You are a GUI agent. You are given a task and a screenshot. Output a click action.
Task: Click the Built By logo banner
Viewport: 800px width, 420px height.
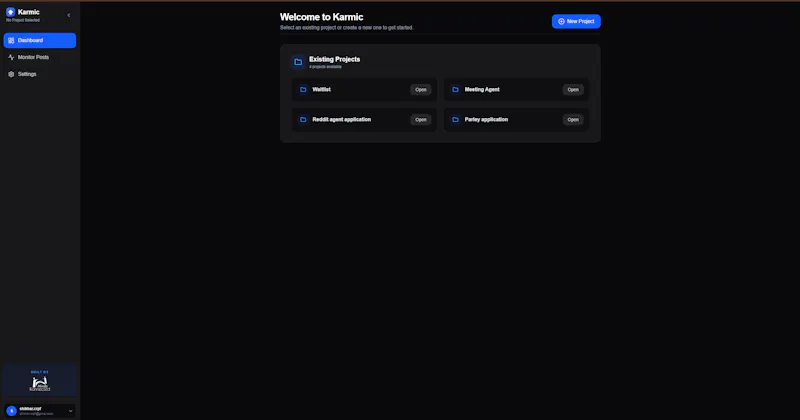click(x=40, y=381)
